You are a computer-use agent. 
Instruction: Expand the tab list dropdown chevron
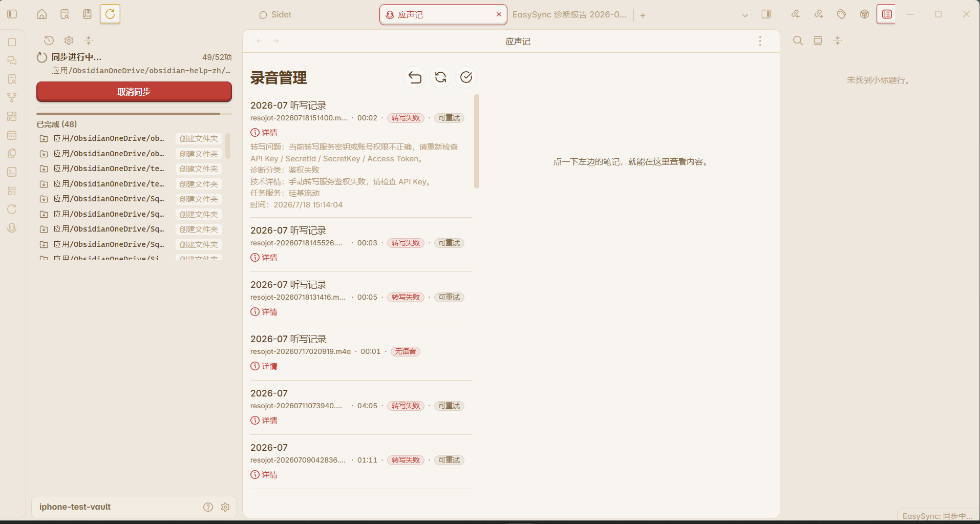[745, 15]
